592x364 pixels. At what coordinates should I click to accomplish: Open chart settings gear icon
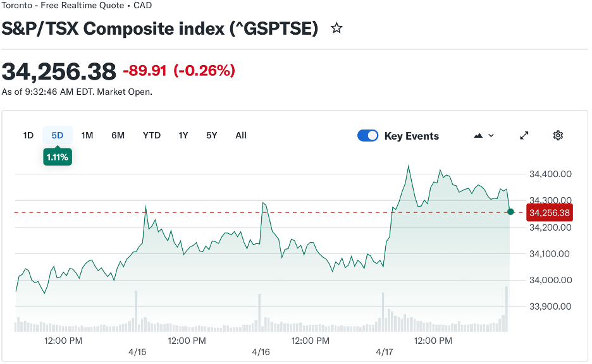[558, 135]
